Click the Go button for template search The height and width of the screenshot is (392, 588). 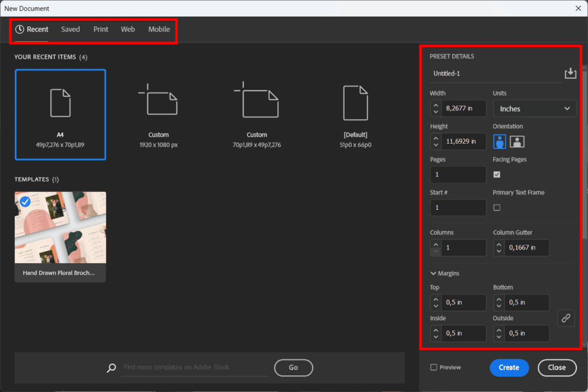293,367
